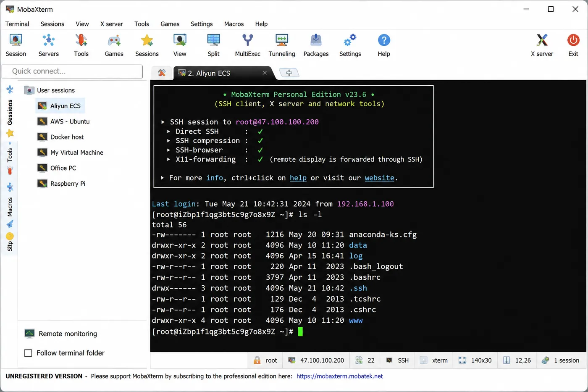Click the Remote monitoring button

pyautogui.click(x=61, y=334)
